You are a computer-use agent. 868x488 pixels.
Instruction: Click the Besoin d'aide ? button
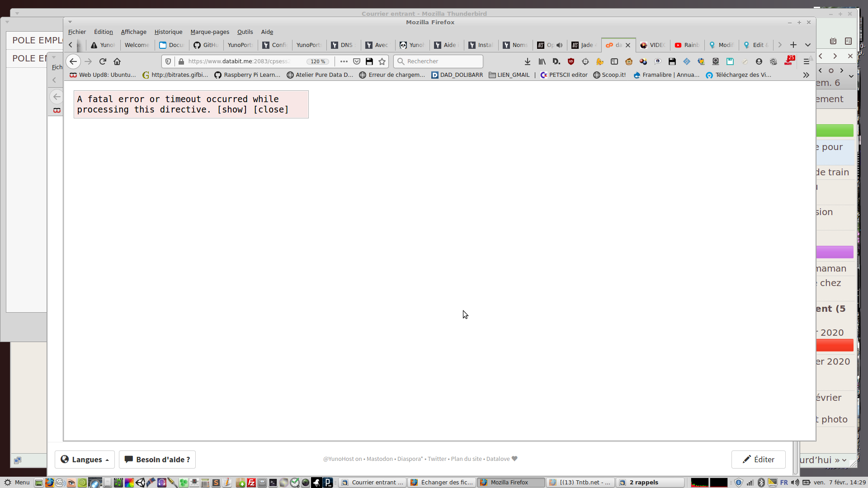157,460
